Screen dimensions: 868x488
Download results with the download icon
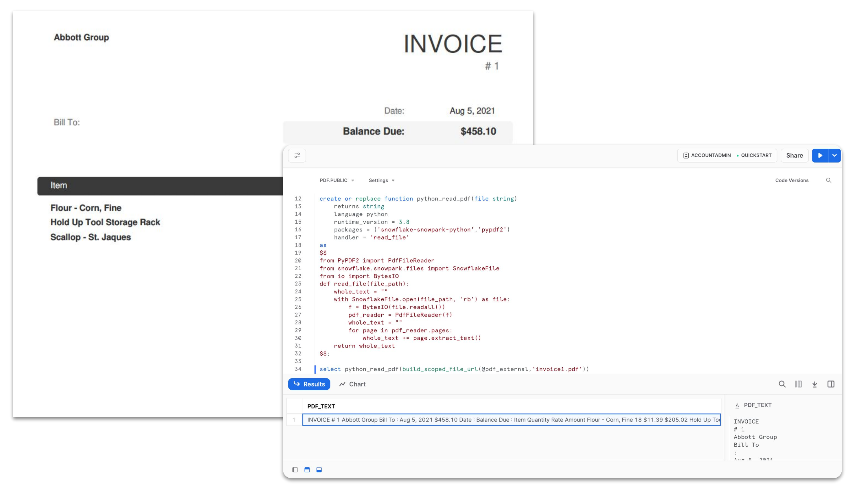[814, 384]
